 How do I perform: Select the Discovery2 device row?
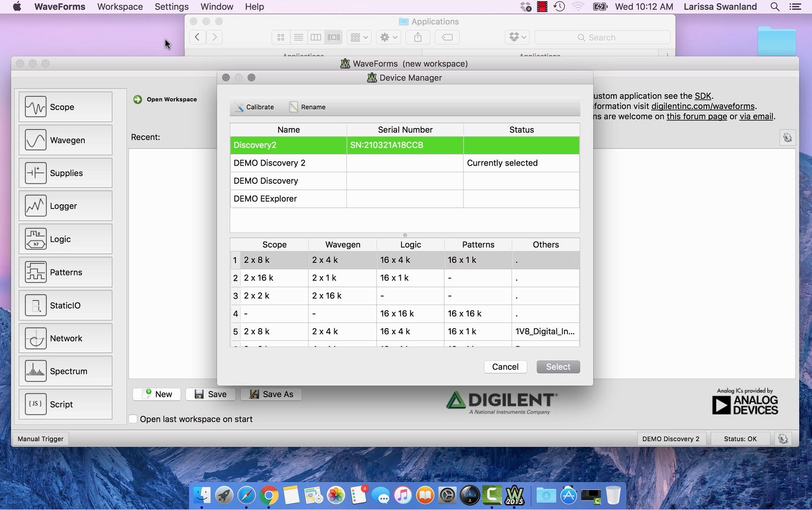404,145
